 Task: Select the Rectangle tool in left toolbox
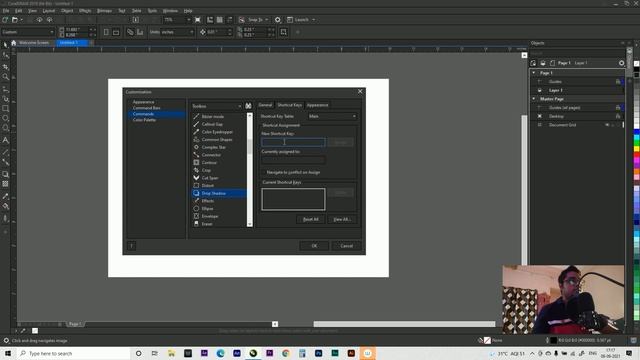tap(5, 109)
